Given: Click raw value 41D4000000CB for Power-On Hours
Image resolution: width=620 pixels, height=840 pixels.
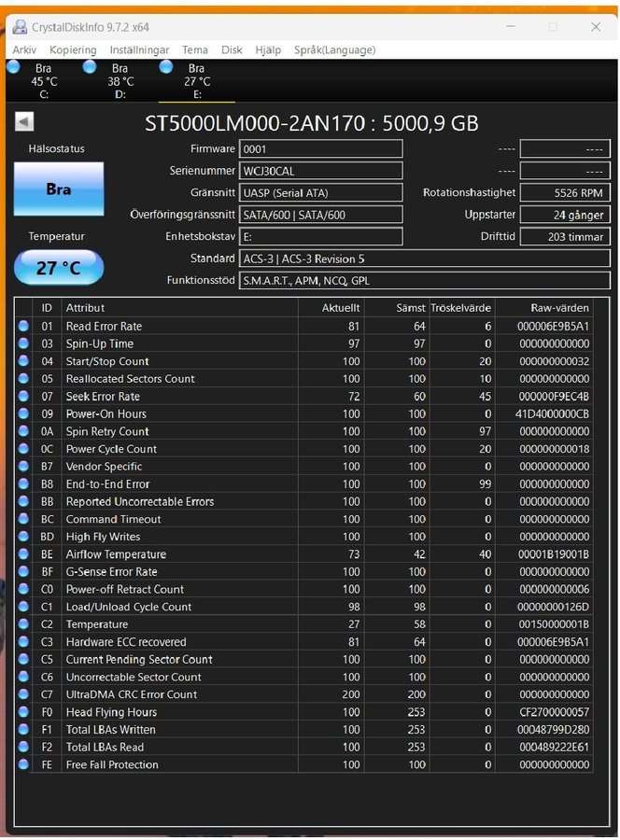Looking at the screenshot, I should tap(552, 413).
